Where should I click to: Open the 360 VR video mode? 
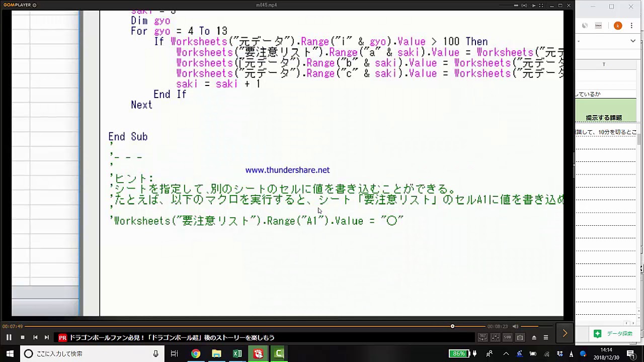click(x=482, y=337)
